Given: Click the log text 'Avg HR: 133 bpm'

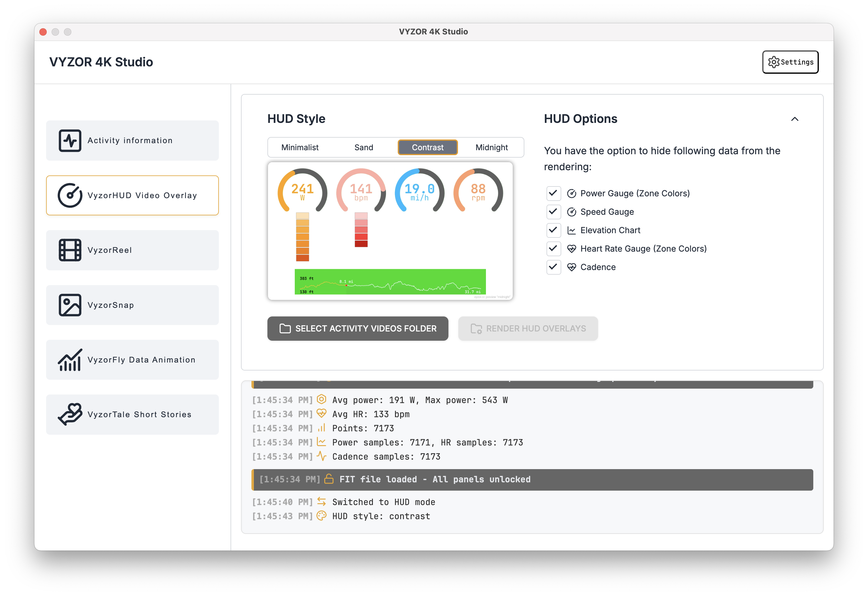Looking at the screenshot, I should (371, 414).
